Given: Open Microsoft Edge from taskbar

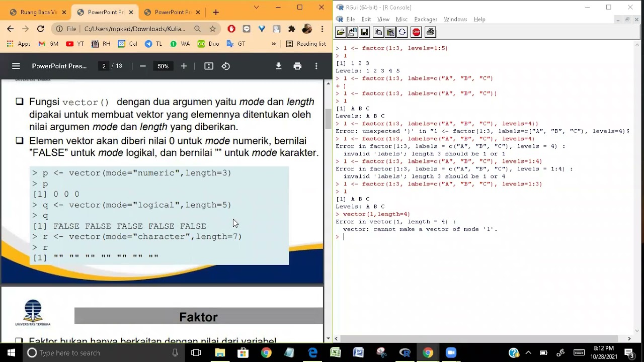Looking at the screenshot, I should click(x=312, y=352).
